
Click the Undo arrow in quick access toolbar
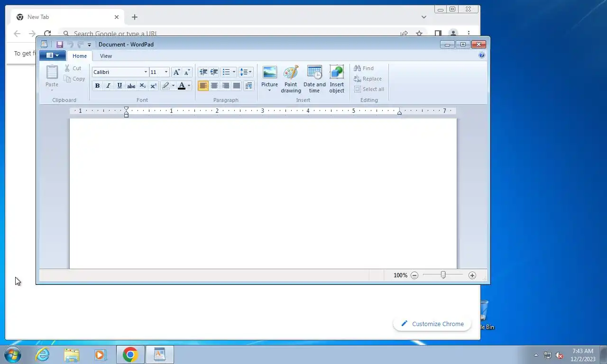pos(70,45)
